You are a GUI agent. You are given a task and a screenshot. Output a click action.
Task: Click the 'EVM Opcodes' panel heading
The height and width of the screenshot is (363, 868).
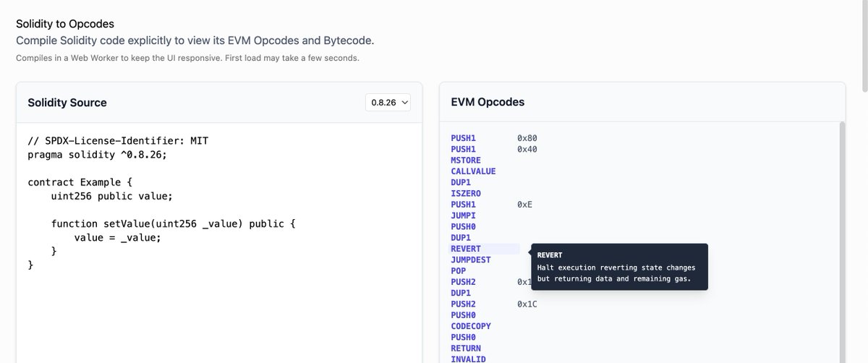[x=488, y=102]
